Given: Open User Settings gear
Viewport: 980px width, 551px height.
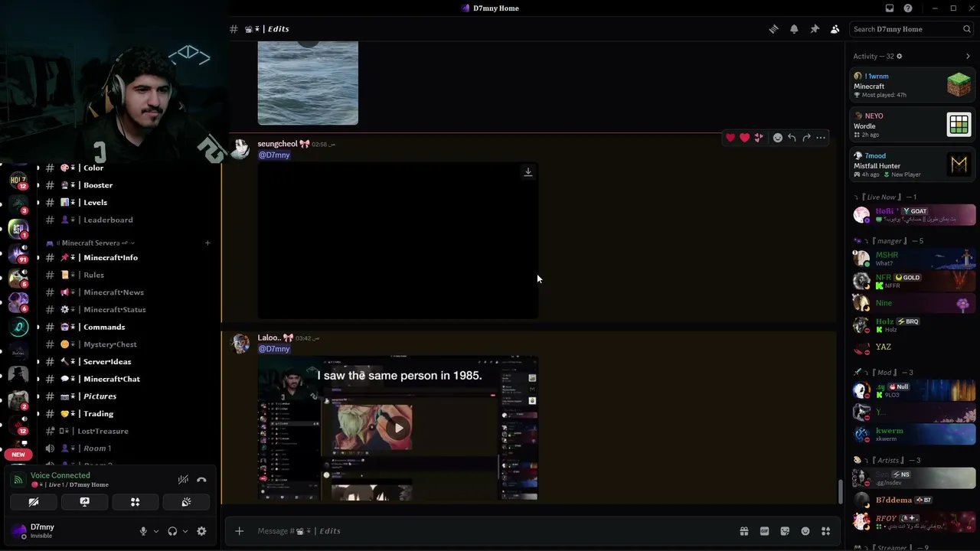Looking at the screenshot, I should click(201, 531).
